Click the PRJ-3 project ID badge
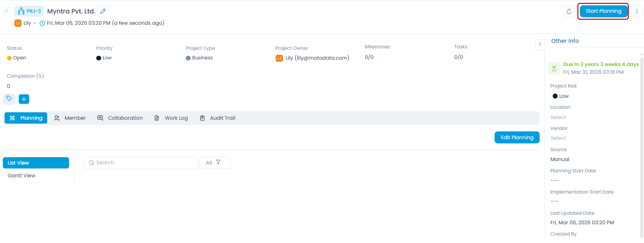This screenshot has height=243, width=644. (29, 11)
